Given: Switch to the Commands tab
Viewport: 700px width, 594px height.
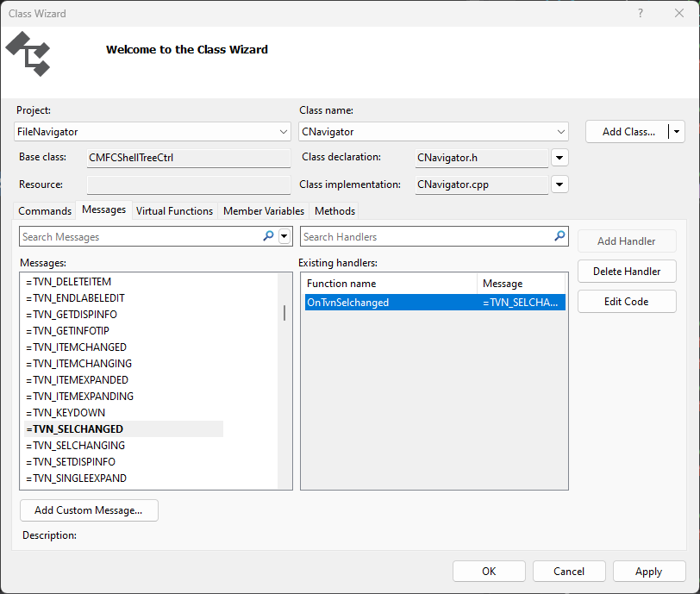Looking at the screenshot, I should tap(45, 211).
